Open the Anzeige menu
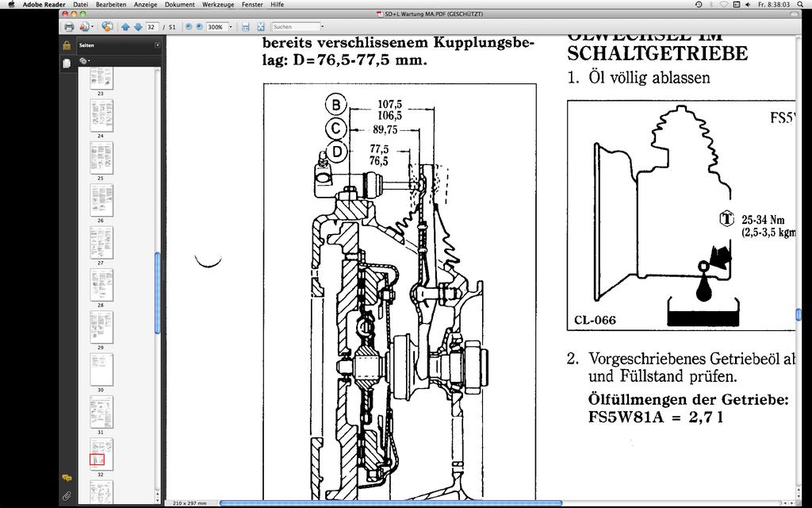The height and width of the screenshot is (508, 812). (146, 4)
